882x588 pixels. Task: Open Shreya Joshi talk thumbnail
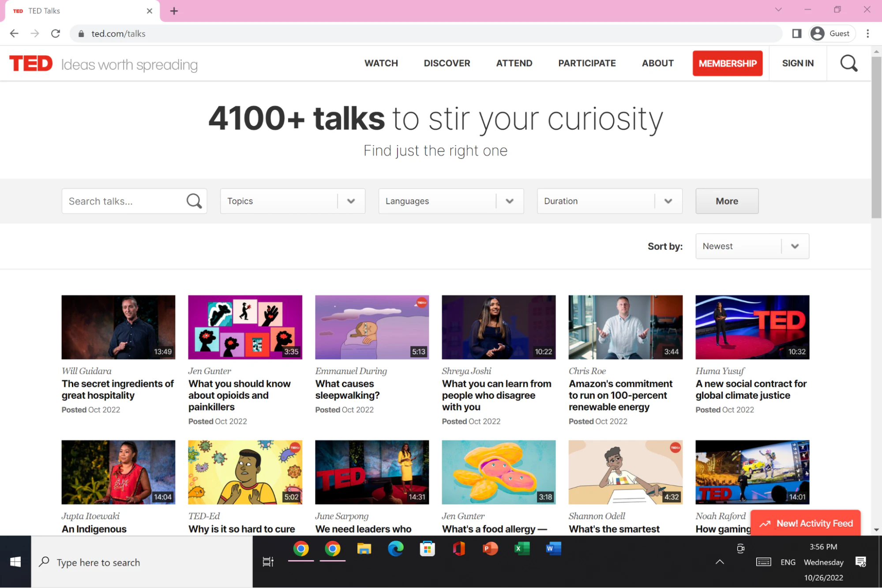tap(499, 327)
